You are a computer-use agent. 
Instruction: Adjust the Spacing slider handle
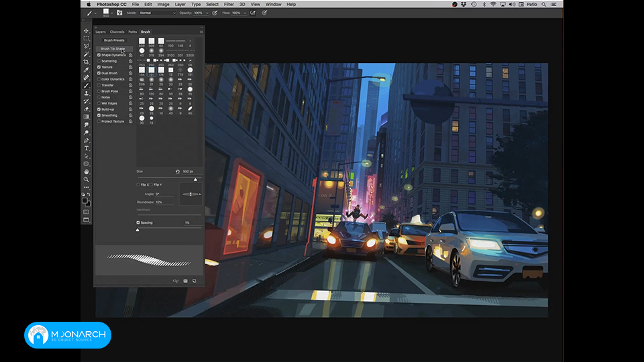coord(138,230)
